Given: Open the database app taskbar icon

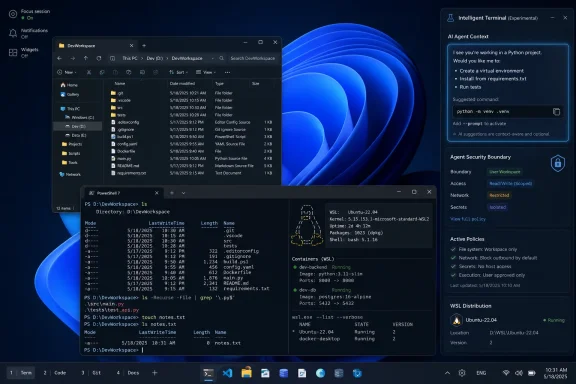Looking at the screenshot, I should [284, 373].
